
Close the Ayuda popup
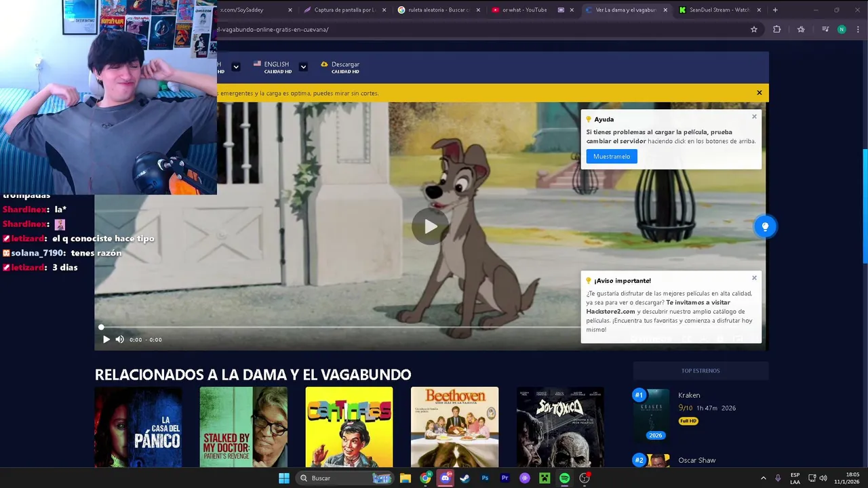click(x=754, y=117)
